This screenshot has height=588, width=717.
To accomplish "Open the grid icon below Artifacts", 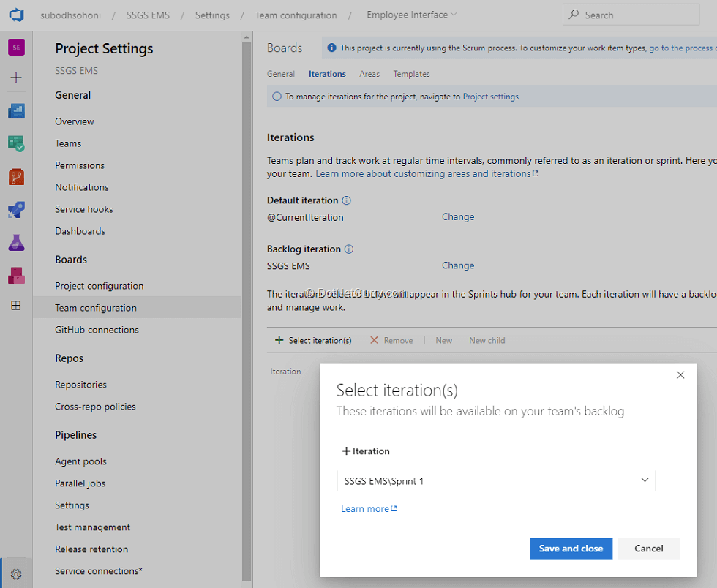I will pyautogui.click(x=16, y=306).
